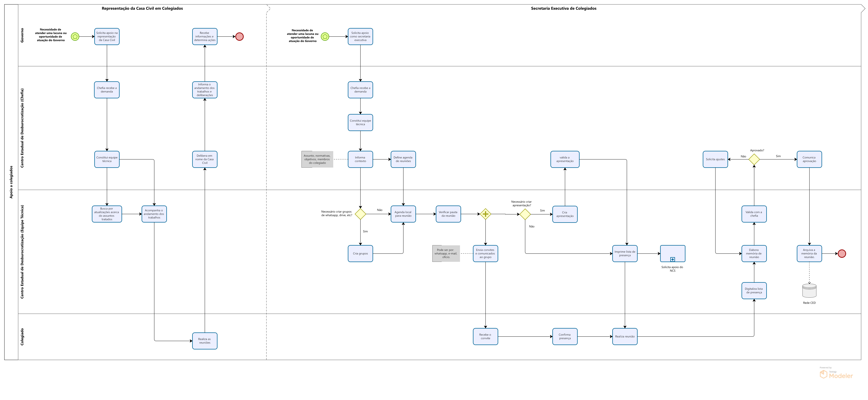Select the 'valida a apresentação' task

(565, 159)
